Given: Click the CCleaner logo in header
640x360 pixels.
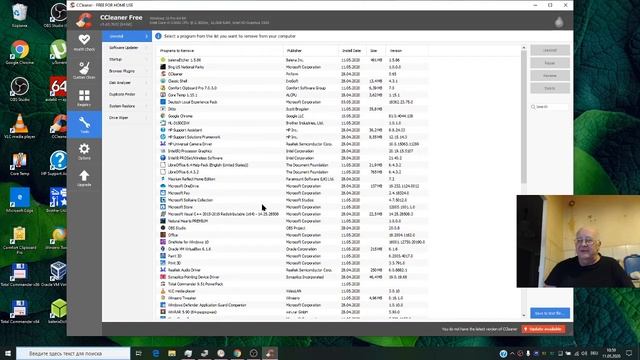Looking at the screenshot, I should (x=84, y=20).
